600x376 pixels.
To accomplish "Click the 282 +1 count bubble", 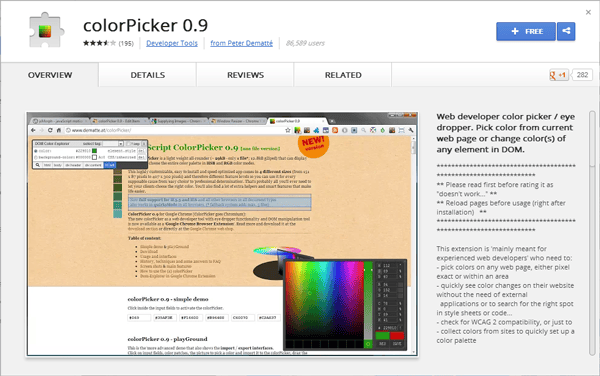I will (x=582, y=75).
